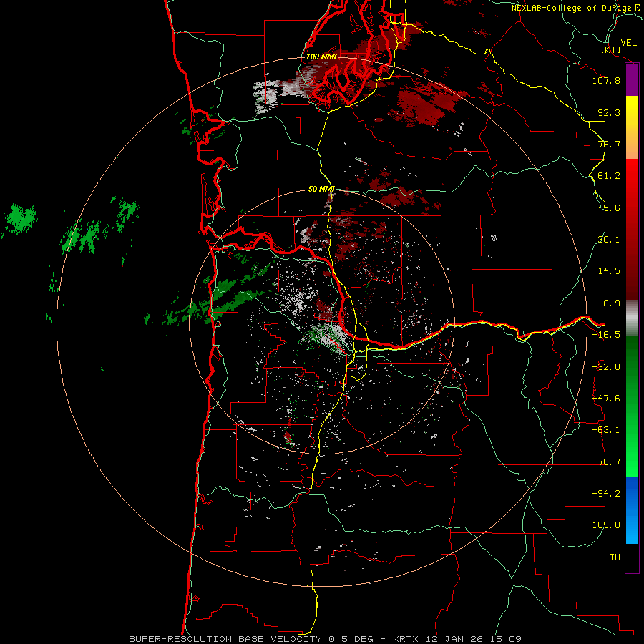Pick the black TH segment of color bar
This screenshot has width=644, height=644.
(x=632, y=557)
